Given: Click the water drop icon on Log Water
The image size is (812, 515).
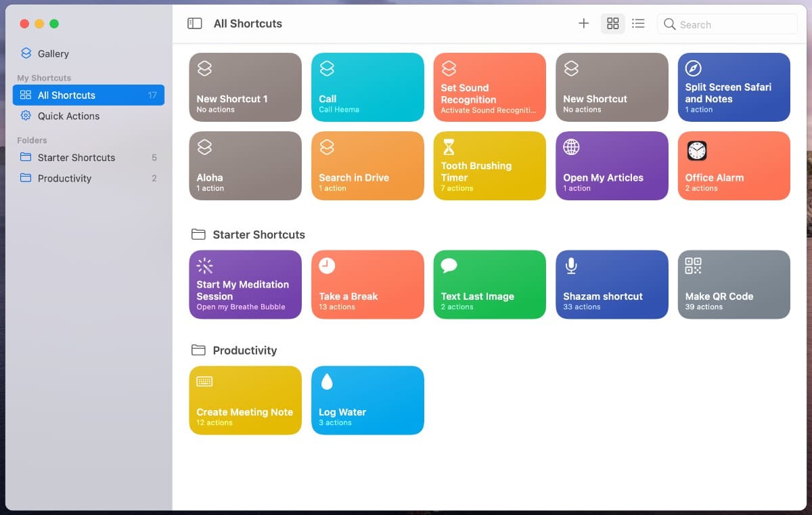Looking at the screenshot, I should tap(327, 382).
